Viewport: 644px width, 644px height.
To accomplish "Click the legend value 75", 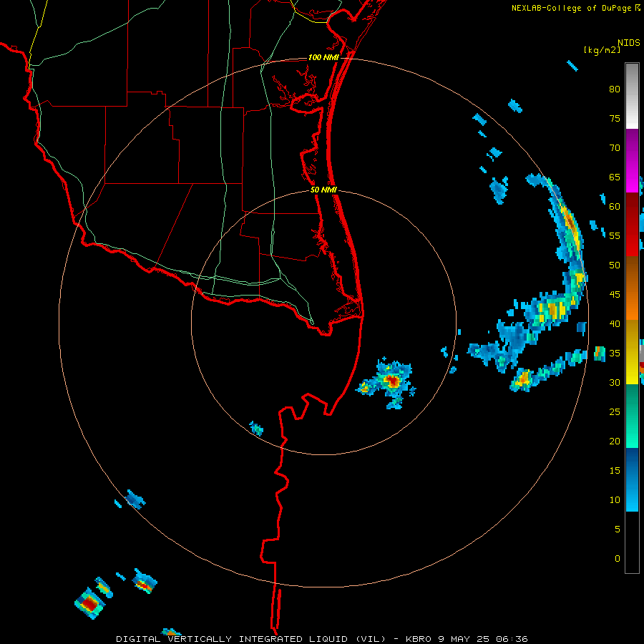I will [x=615, y=118].
